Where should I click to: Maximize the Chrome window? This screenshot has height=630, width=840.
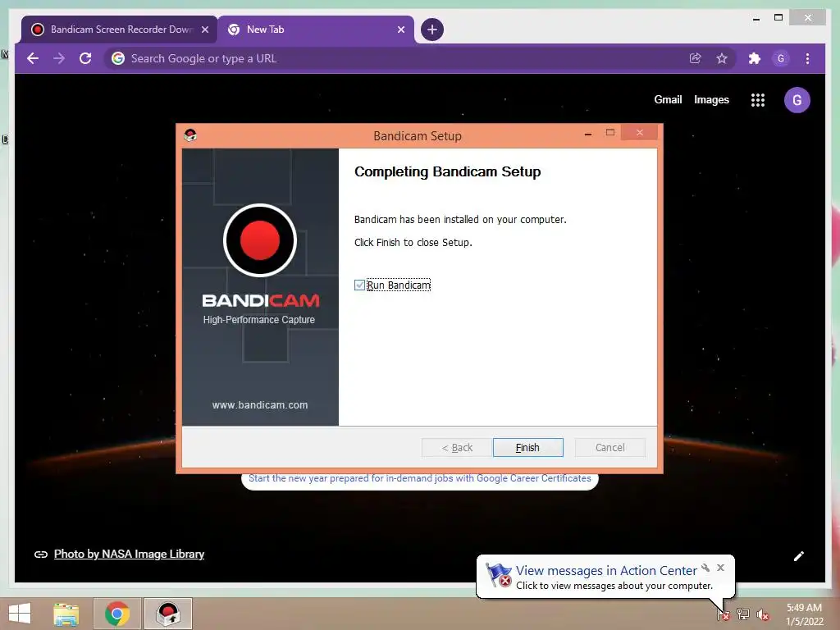(x=778, y=18)
